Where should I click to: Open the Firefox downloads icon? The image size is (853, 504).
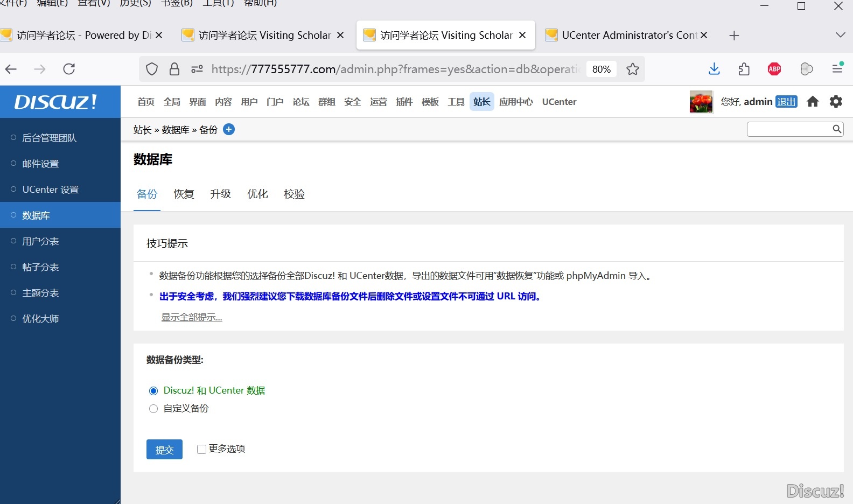[714, 69]
